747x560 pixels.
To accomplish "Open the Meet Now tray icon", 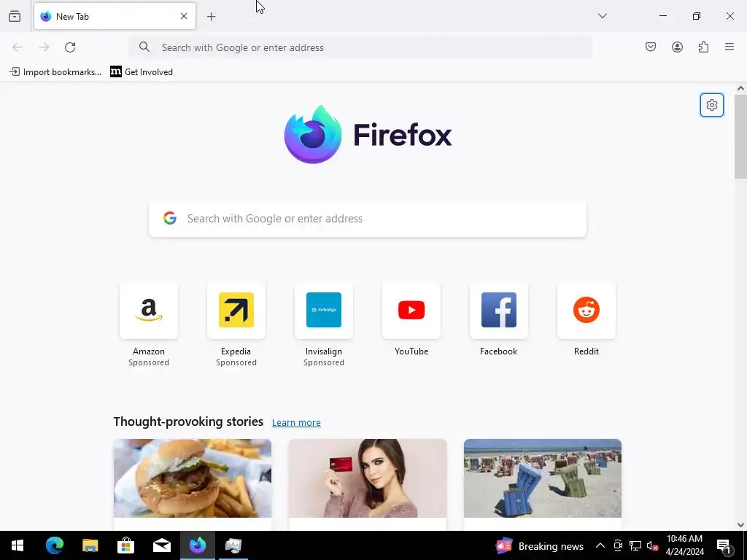I will point(618,545).
